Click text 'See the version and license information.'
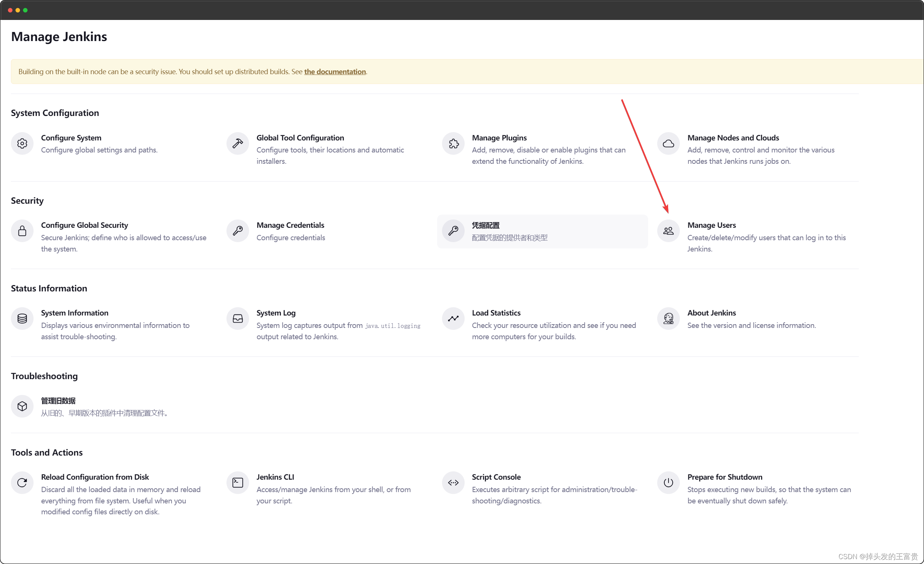 tap(751, 325)
